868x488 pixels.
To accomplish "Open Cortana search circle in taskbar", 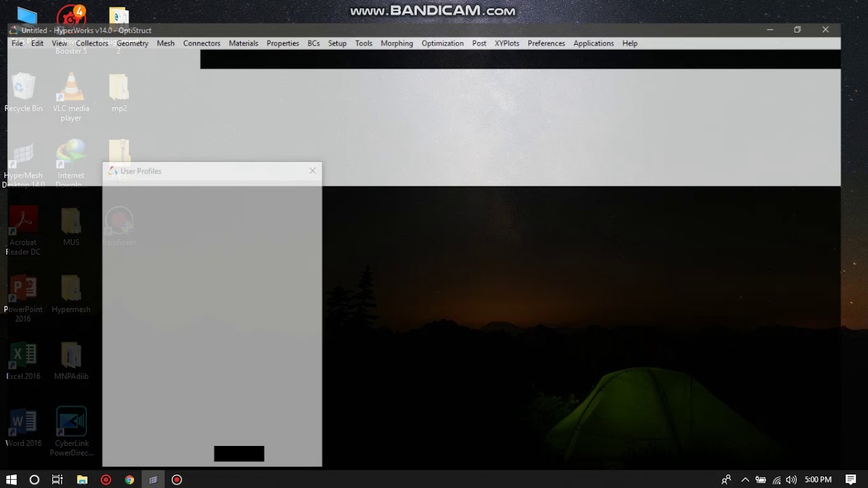I will click(34, 479).
